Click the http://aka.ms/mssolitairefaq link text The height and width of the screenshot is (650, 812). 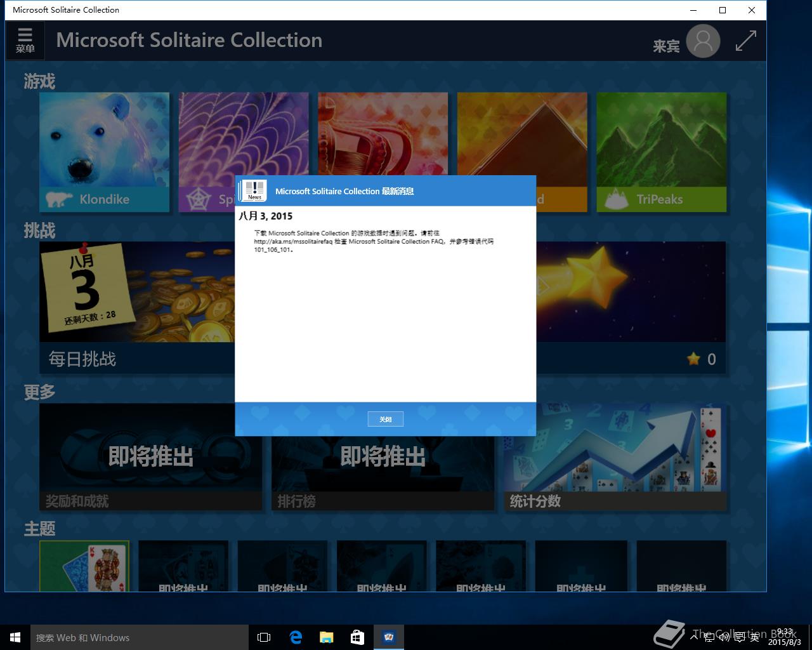(293, 242)
